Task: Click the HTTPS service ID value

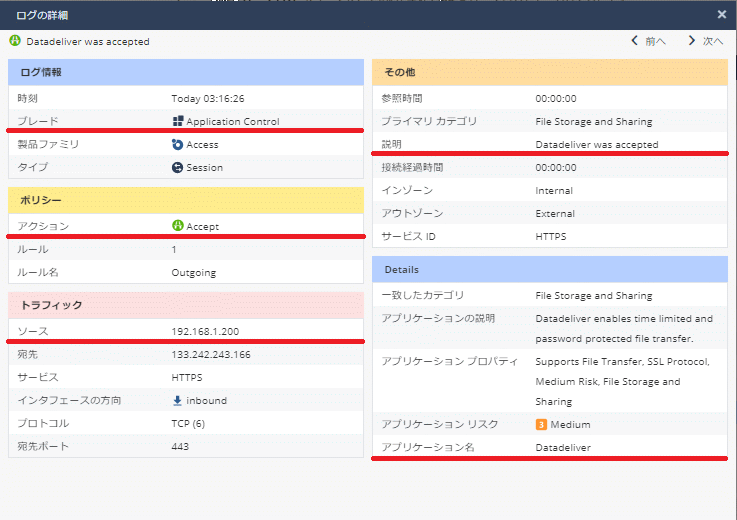Action: click(552, 236)
